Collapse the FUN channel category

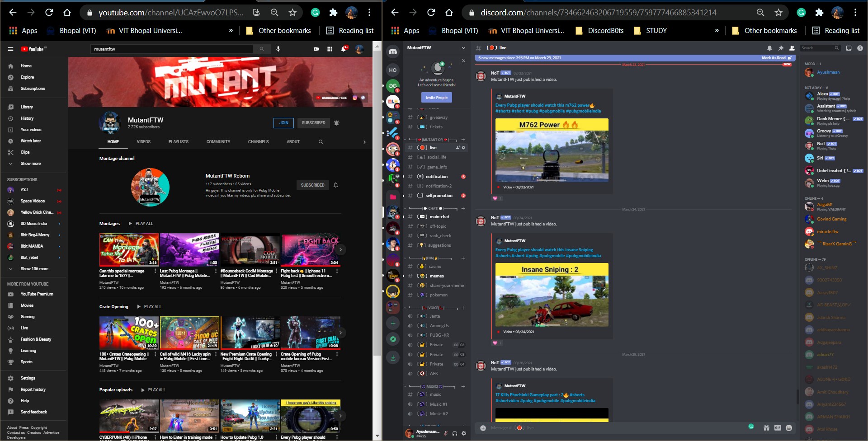click(x=430, y=258)
